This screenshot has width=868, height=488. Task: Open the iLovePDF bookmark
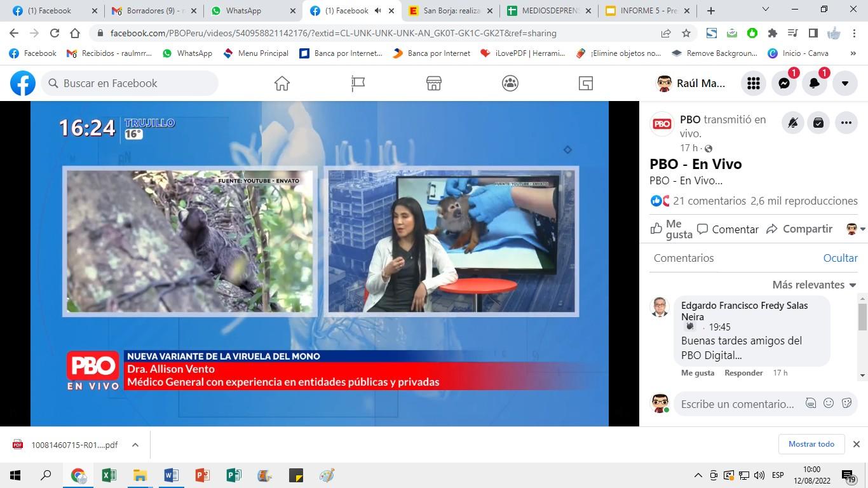tap(522, 53)
